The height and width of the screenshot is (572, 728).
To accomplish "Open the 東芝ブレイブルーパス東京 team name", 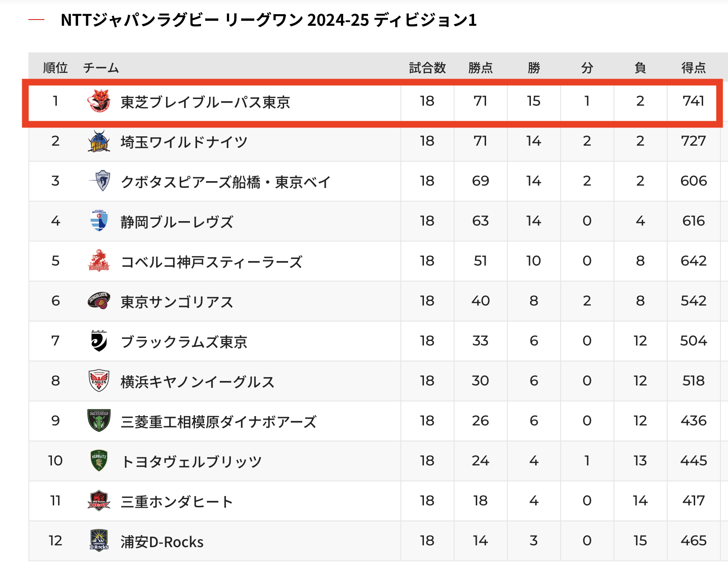I will click(205, 102).
